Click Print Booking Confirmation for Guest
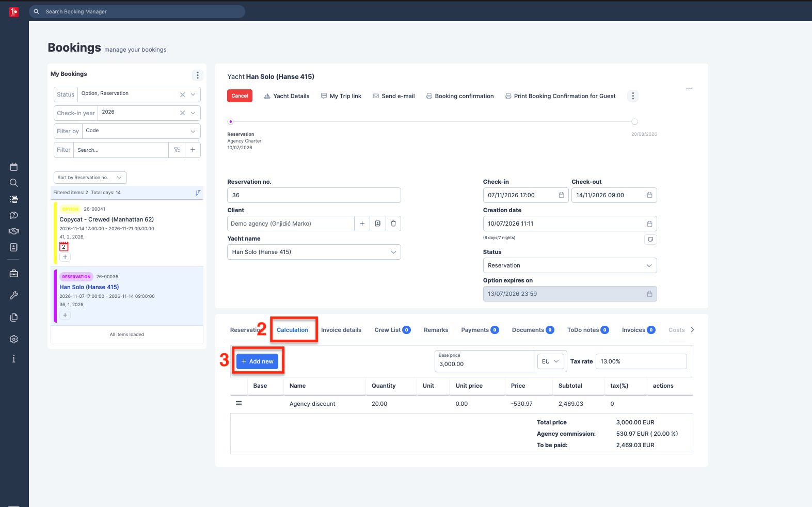This screenshot has width=812, height=507. point(560,96)
